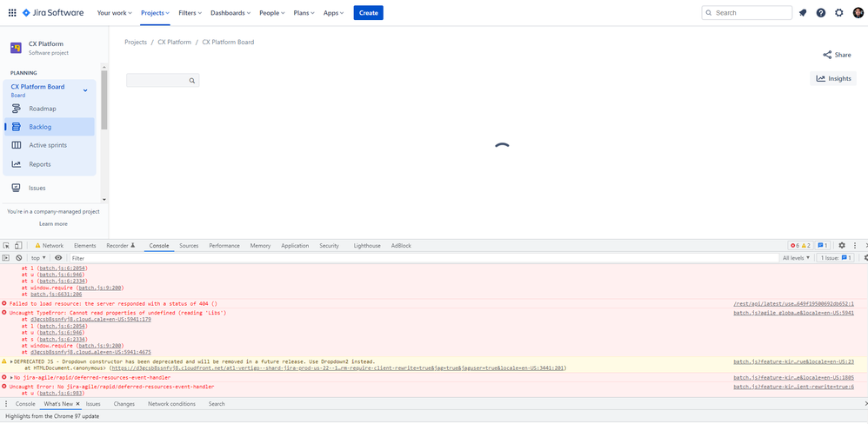The height and width of the screenshot is (424, 868).
Task: Create live expression eye icon
Action: tap(58, 257)
